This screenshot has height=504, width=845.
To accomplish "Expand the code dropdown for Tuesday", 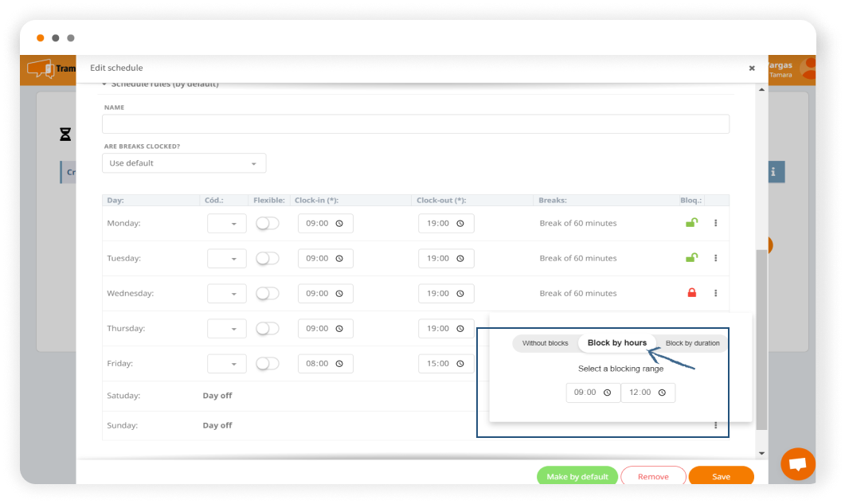I will [227, 258].
